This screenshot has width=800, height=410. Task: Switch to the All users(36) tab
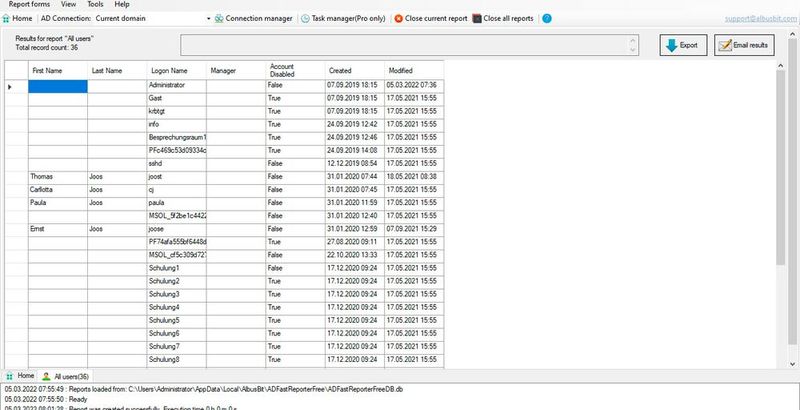tap(65, 376)
